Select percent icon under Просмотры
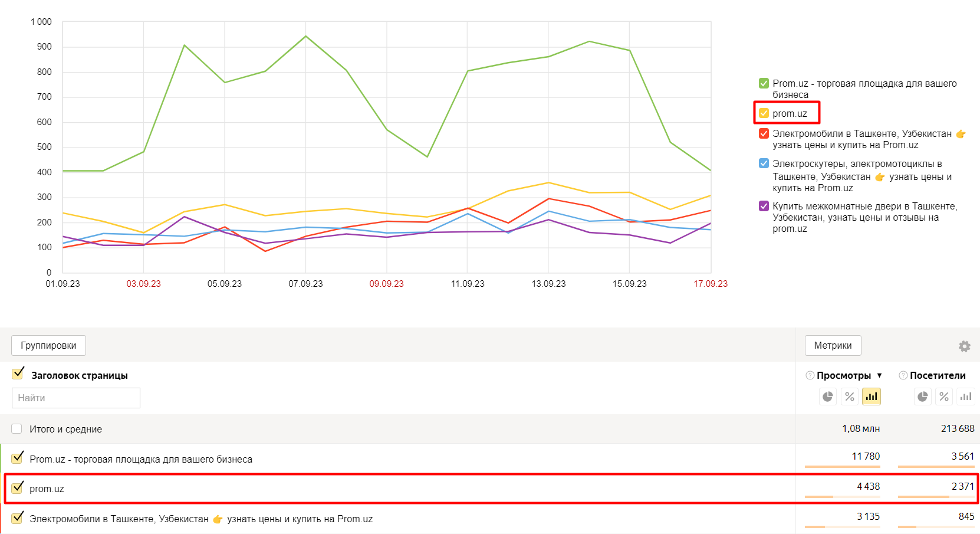Screen dimensions: 980x534 coord(850,397)
